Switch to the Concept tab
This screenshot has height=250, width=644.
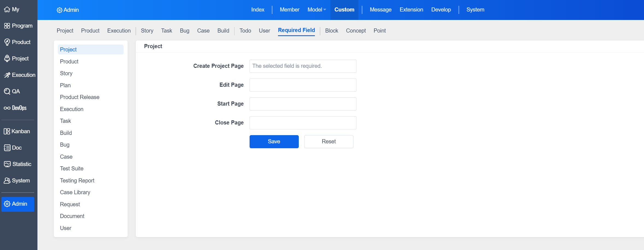pos(356,31)
